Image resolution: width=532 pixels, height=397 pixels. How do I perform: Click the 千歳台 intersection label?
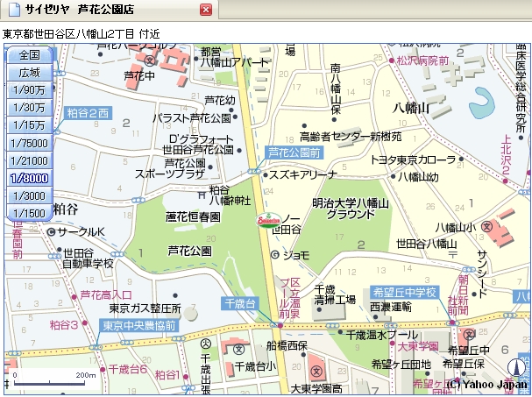pos(240,303)
